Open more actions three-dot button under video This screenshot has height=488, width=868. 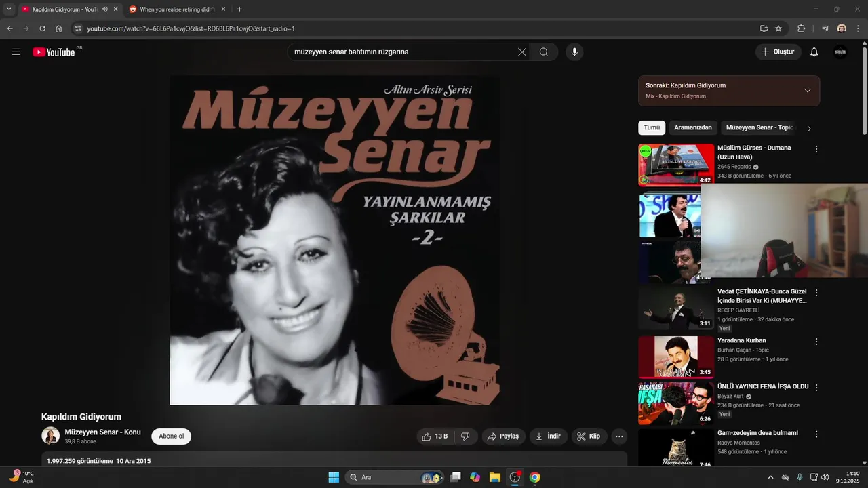pyautogui.click(x=619, y=436)
